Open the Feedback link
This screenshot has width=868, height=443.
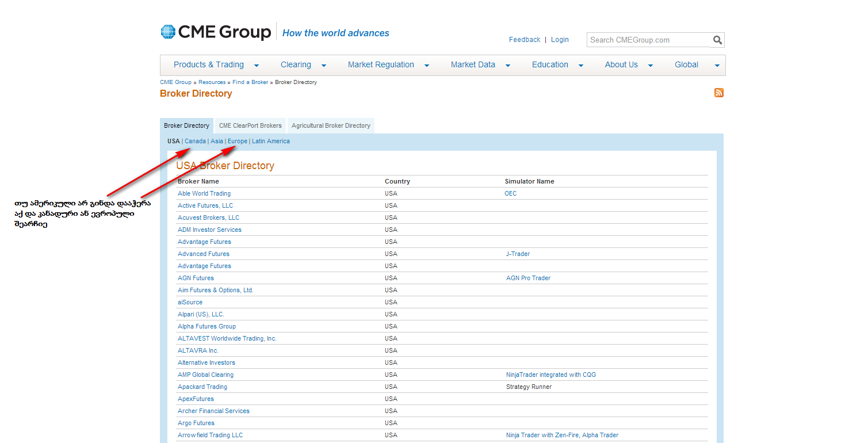(x=525, y=40)
